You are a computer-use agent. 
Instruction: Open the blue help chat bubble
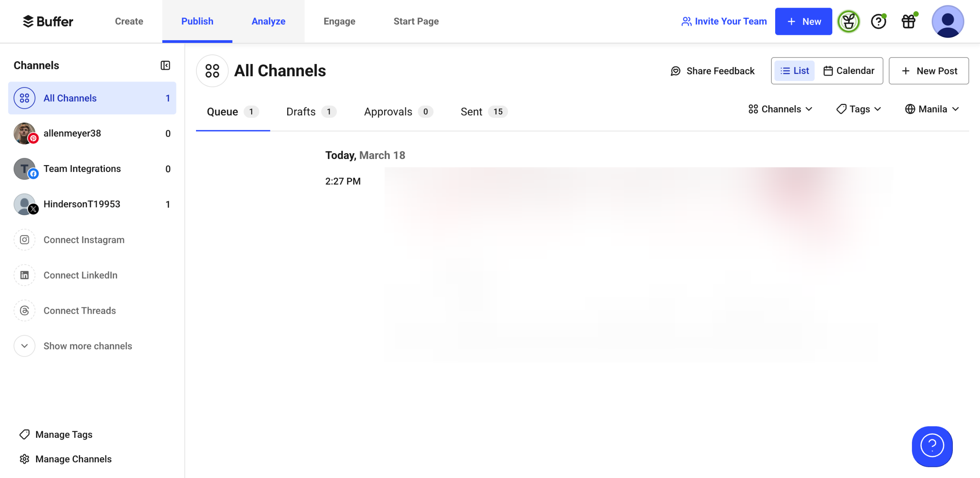coord(932,446)
